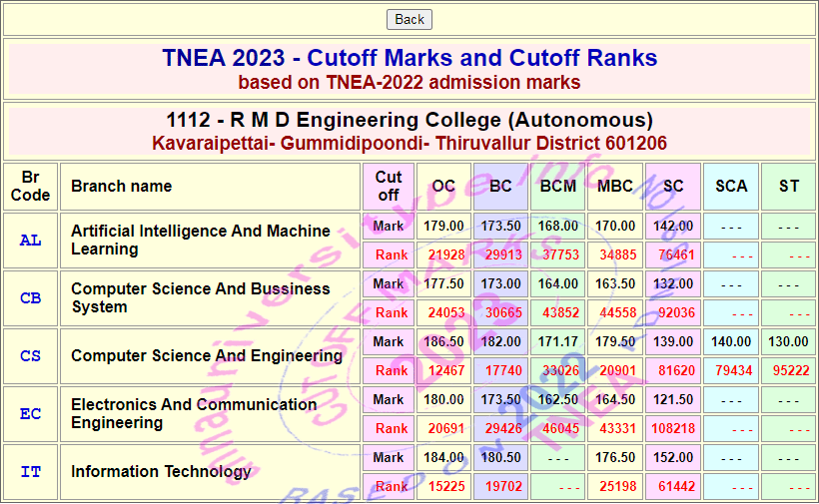Select CB MBC mark 163.50
Screen dimensions: 819x504
[615, 283]
